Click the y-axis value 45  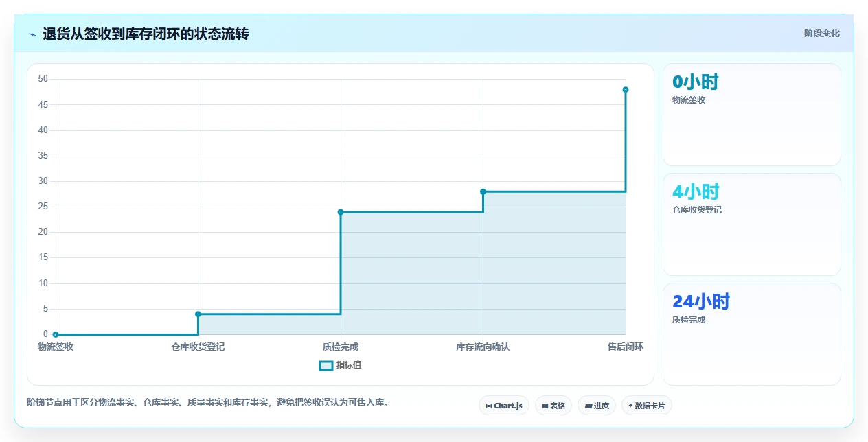click(43, 104)
